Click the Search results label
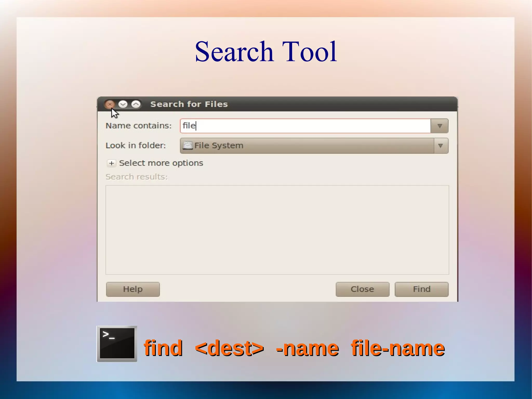Viewport: 532px width, 399px height. click(137, 177)
